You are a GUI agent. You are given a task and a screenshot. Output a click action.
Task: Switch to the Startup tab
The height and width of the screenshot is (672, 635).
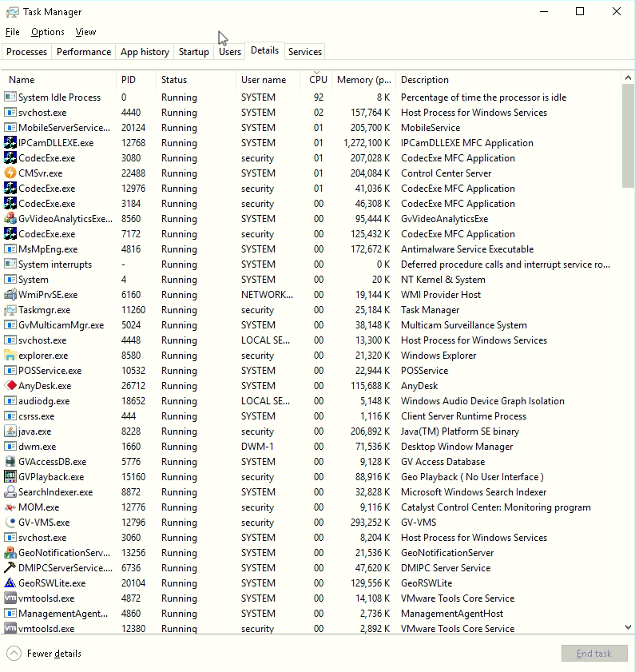pyautogui.click(x=193, y=52)
